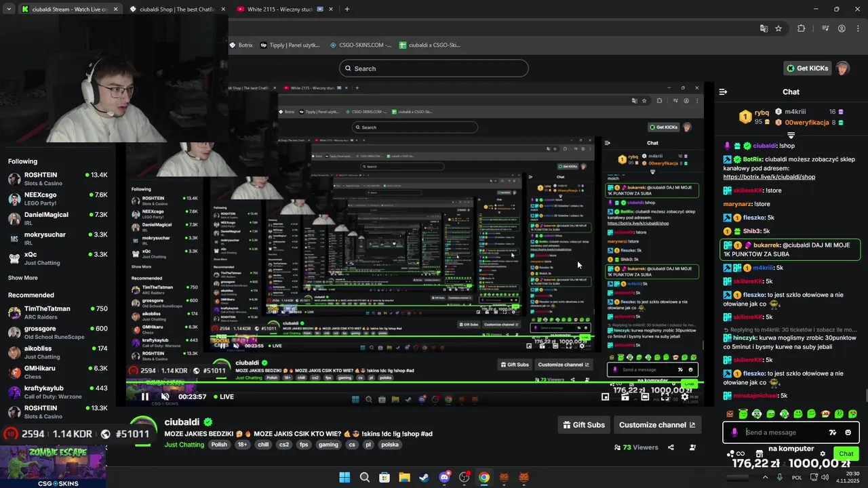
Task: Expand Following with Show More
Action: (23, 278)
